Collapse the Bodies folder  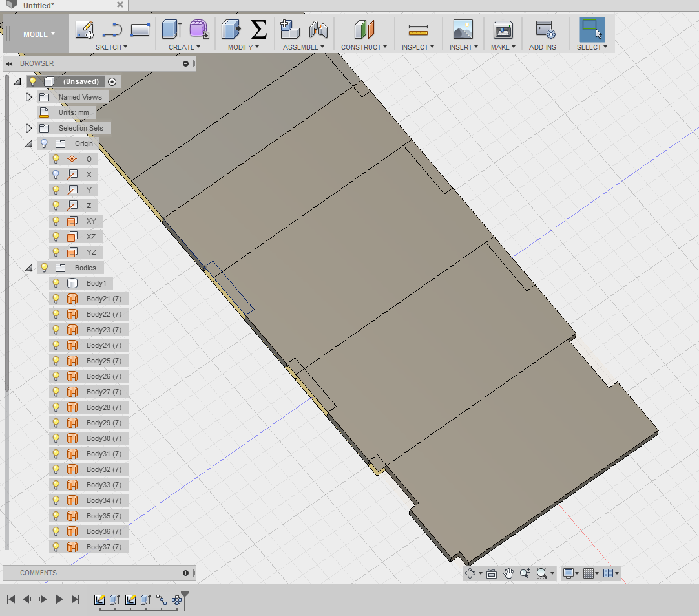(x=29, y=268)
